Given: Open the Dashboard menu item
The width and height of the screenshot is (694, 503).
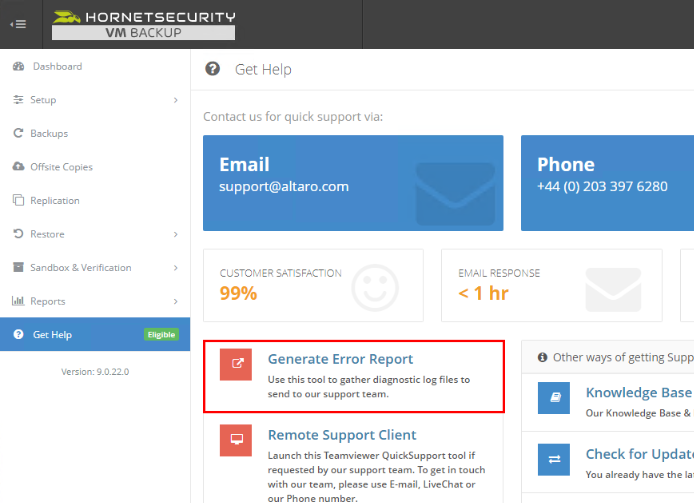Looking at the screenshot, I should 95,66.
